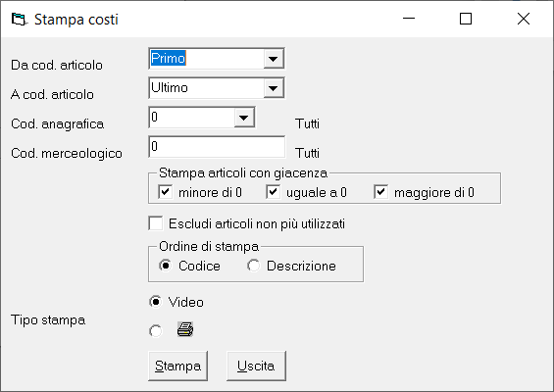This screenshot has width=554, height=392.
Task: Focus the 'Cod. merceologico' input field
Action: 217,147
